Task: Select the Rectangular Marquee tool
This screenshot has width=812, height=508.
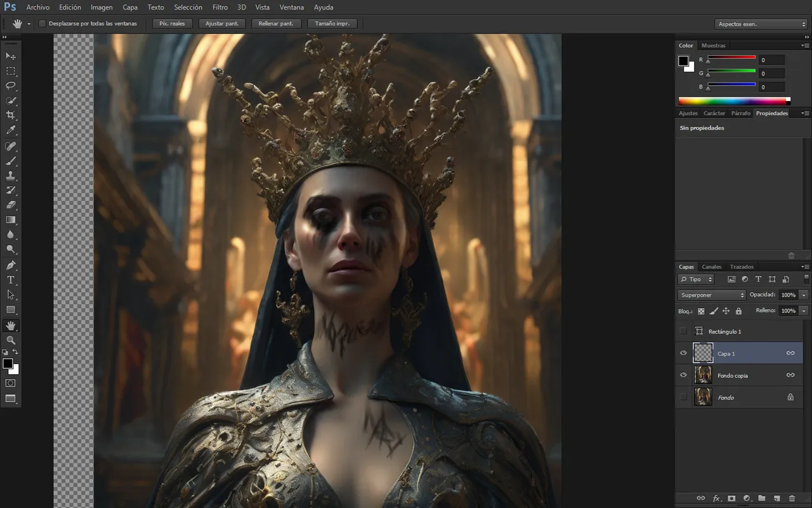Action: point(11,71)
